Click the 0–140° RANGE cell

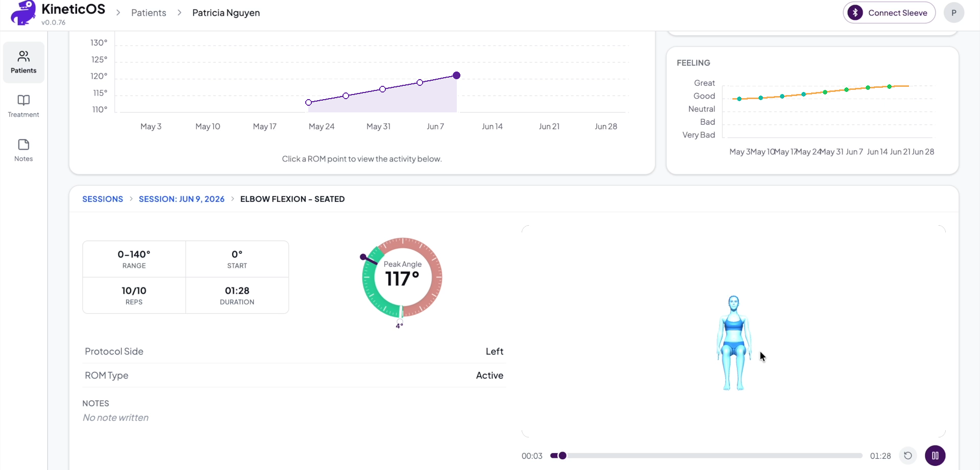(134, 259)
